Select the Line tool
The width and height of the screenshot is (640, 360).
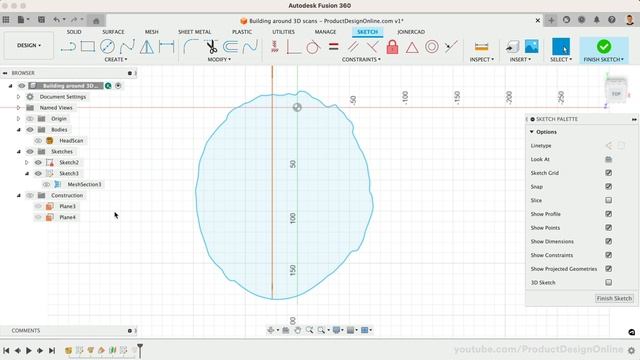pyautogui.click(x=68, y=47)
